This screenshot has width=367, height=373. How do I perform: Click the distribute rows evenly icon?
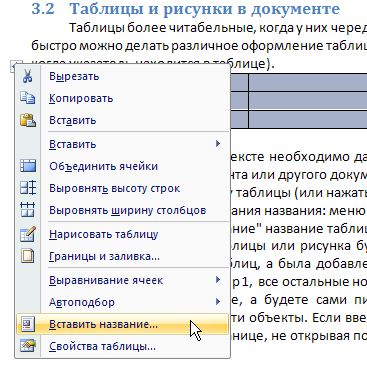pyautogui.click(x=28, y=188)
